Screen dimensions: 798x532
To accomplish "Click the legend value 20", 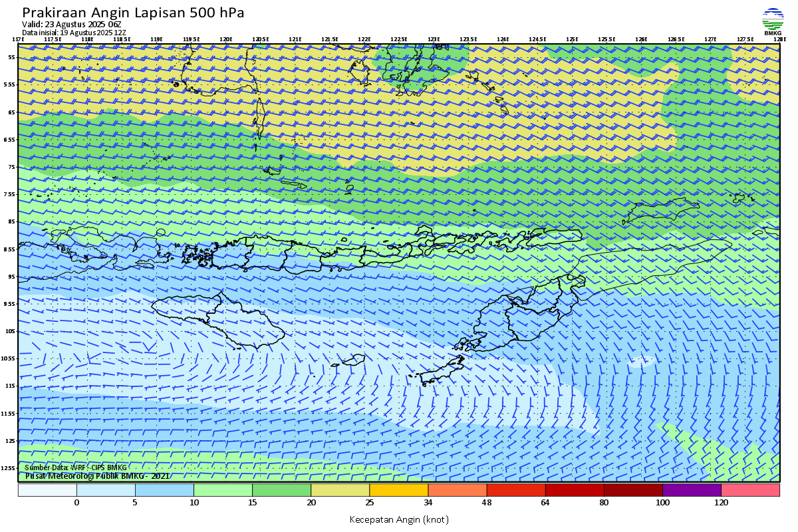I will click(x=311, y=503).
